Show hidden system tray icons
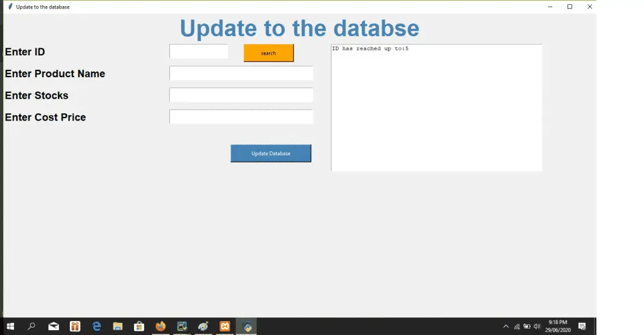This screenshot has height=335, width=644. tap(506, 327)
